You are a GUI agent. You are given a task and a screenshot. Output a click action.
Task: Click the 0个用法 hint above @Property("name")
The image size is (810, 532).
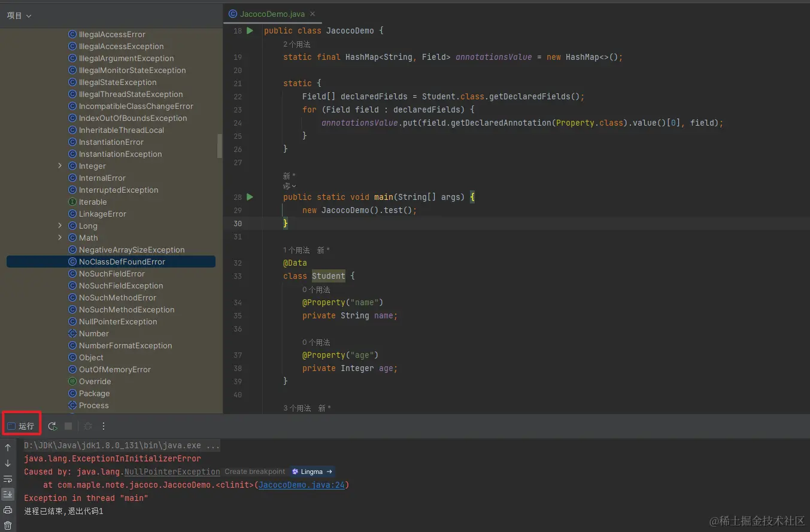click(x=316, y=290)
